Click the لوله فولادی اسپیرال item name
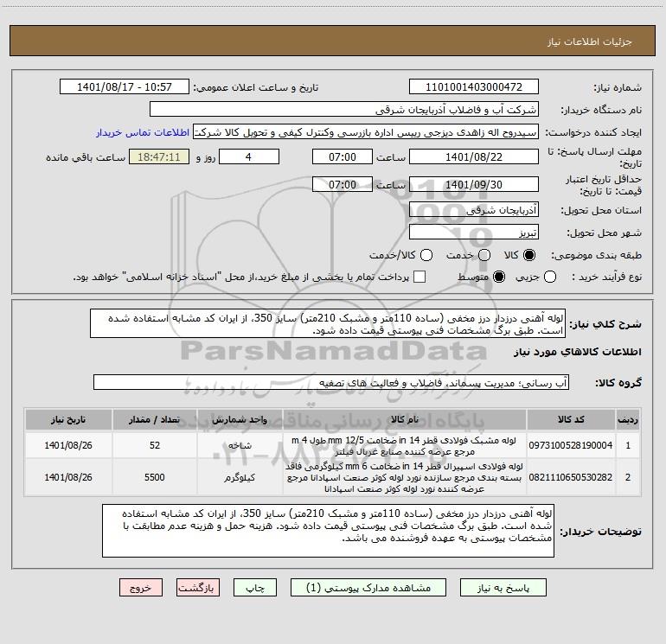666x644 pixels. point(405,477)
